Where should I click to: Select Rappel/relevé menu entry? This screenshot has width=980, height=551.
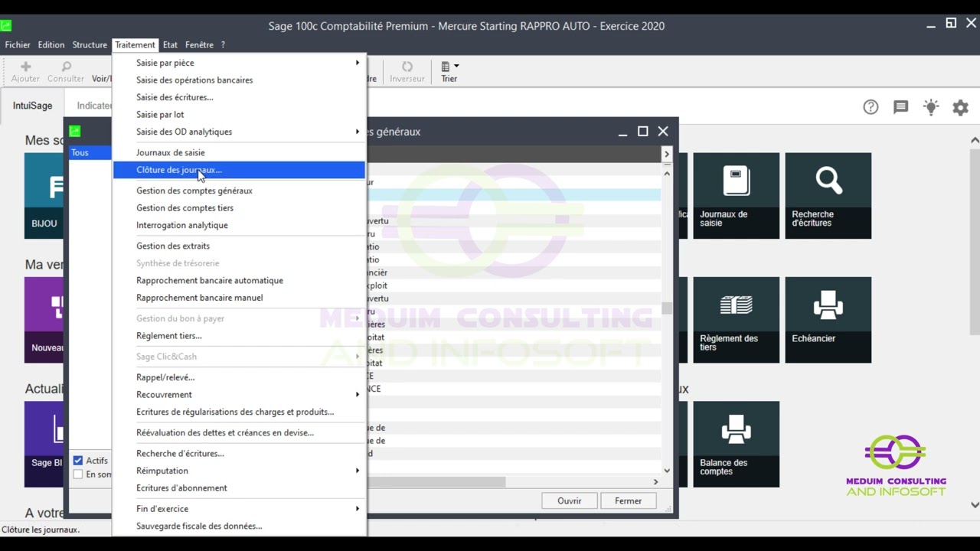click(239, 377)
